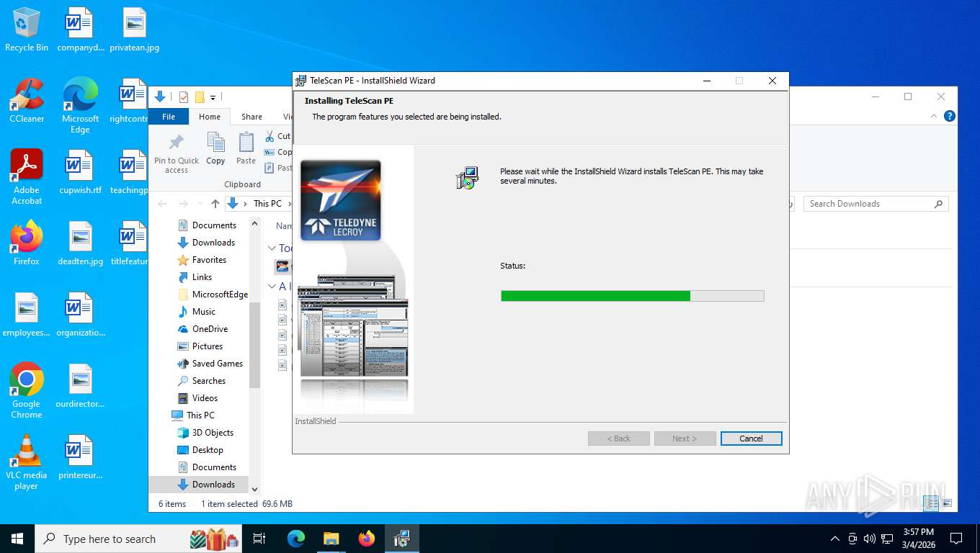Open File Explorer from the taskbar
This screenshot has width=980, height=553.
(331, 539)
